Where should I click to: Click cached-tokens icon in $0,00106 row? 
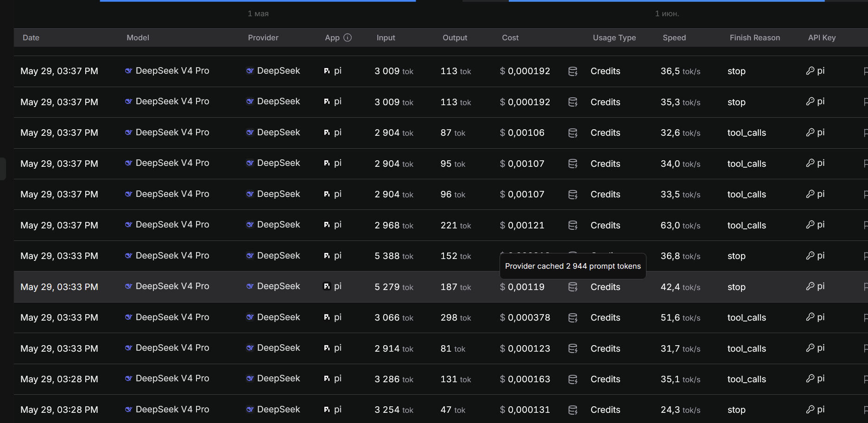(x=573, y=133)
